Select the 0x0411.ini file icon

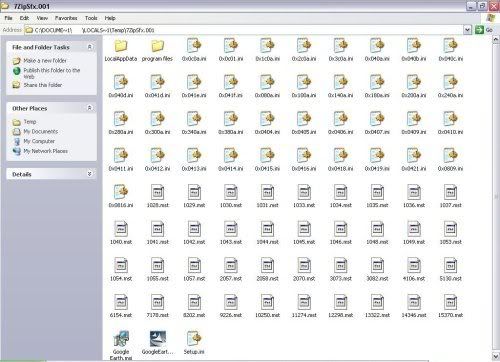[121, 156]
